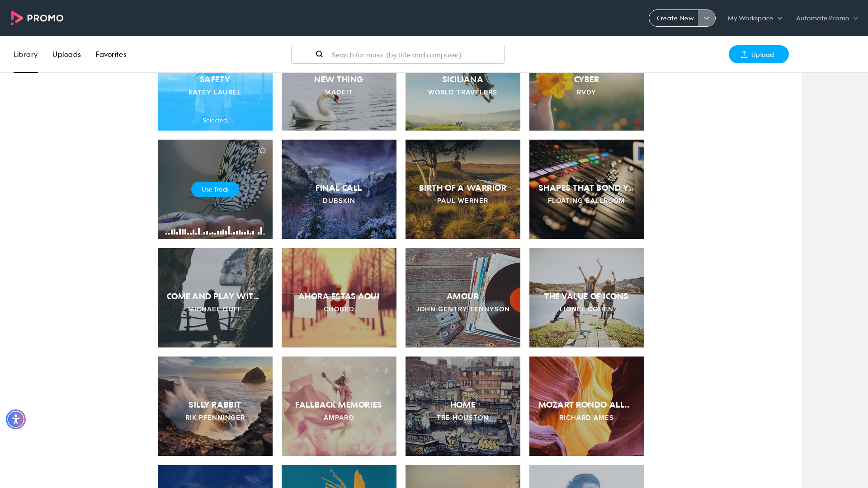The width and height of the screenshot is (868, 488).
Task: Switch to the Uploads tab
Action: pos(66,54)
